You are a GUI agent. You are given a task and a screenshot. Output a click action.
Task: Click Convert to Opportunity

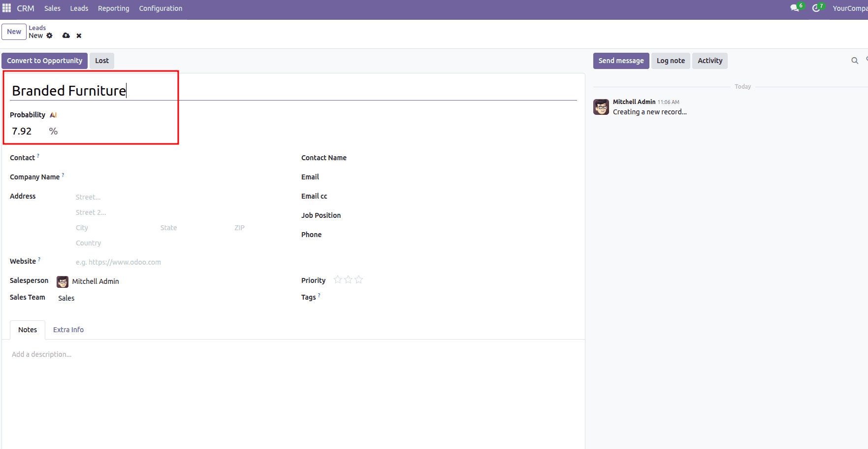[44, 61]
